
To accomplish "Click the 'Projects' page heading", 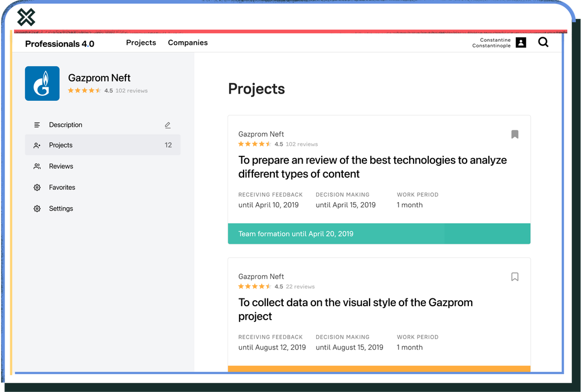I will (256, 89).
